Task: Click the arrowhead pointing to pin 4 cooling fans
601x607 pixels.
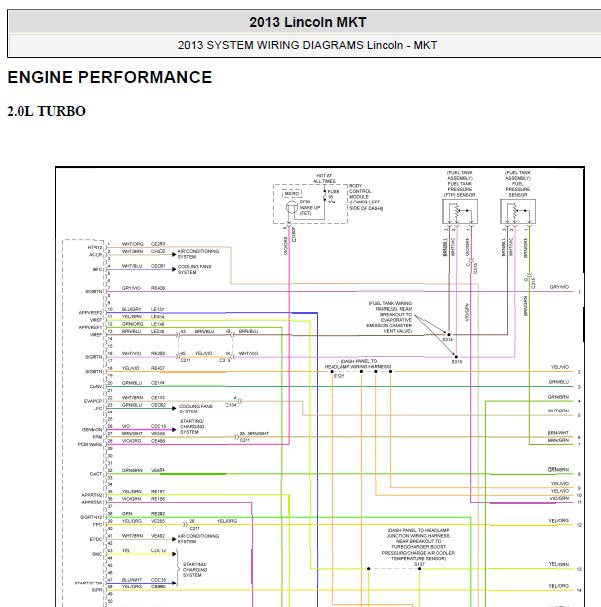Action: 174,269
